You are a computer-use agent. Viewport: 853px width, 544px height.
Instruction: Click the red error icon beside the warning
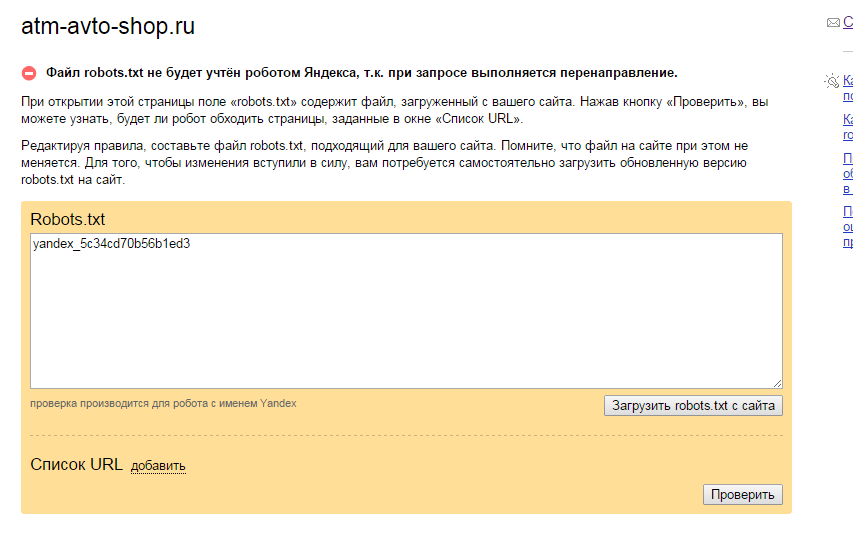coord(29,73)
